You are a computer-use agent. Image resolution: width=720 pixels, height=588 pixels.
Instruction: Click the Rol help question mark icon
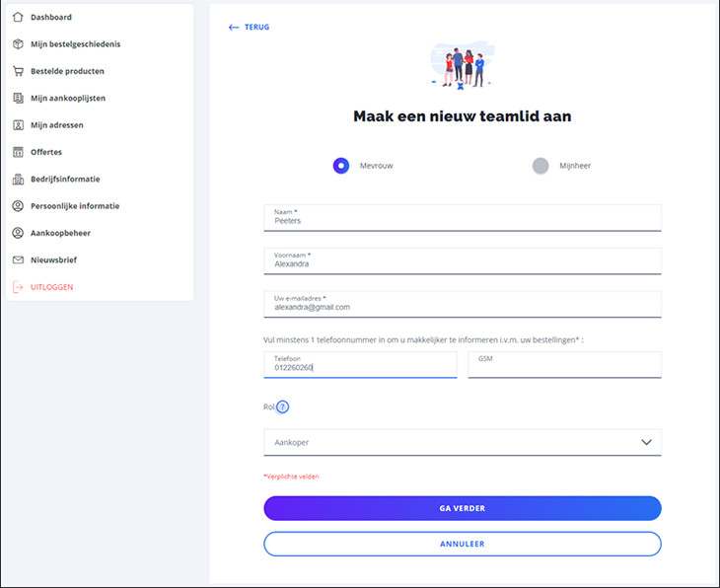283,407
